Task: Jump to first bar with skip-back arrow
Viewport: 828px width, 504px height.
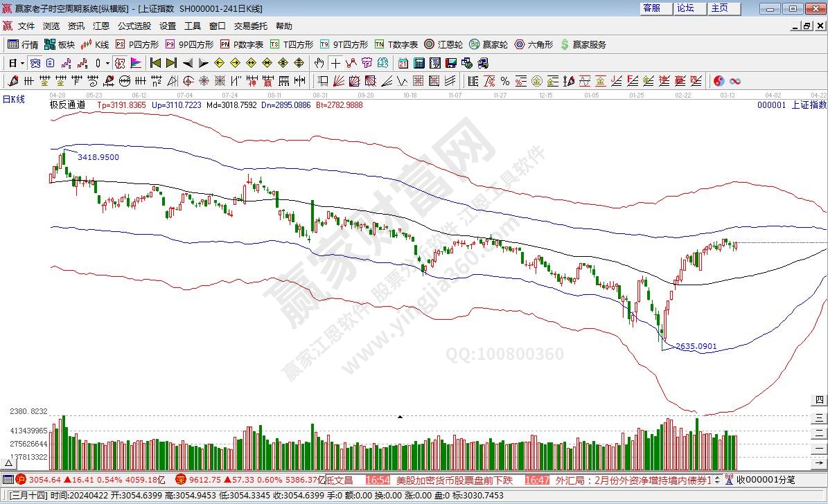Action: (x=155, y=63)
